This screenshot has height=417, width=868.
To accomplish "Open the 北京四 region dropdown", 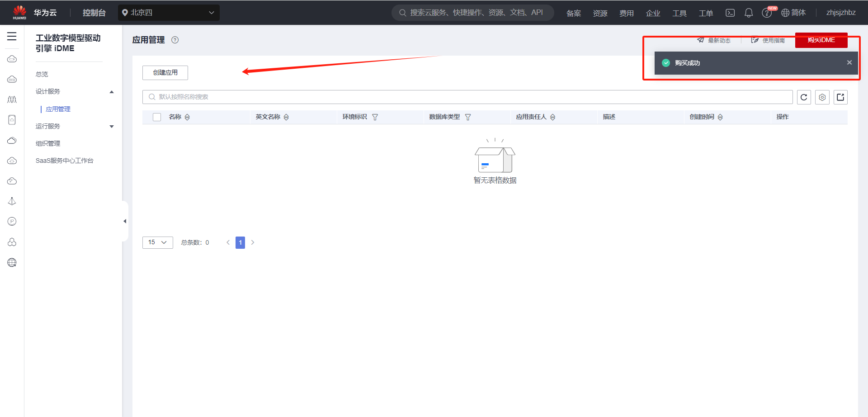I will pos(169,13).
